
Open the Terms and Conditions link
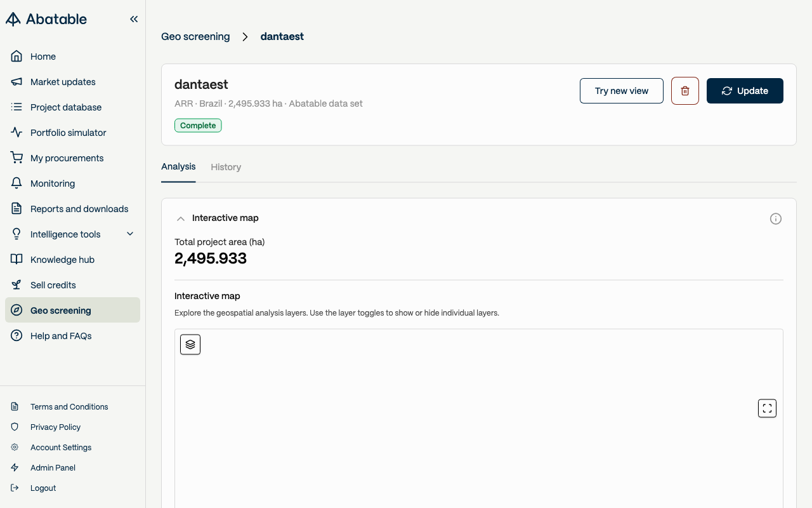(69, 407)
